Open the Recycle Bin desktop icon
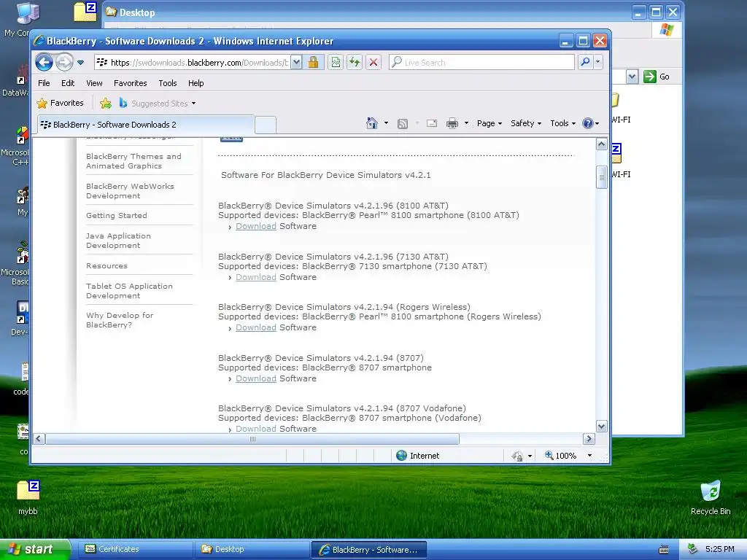 [x=711, y=497]
